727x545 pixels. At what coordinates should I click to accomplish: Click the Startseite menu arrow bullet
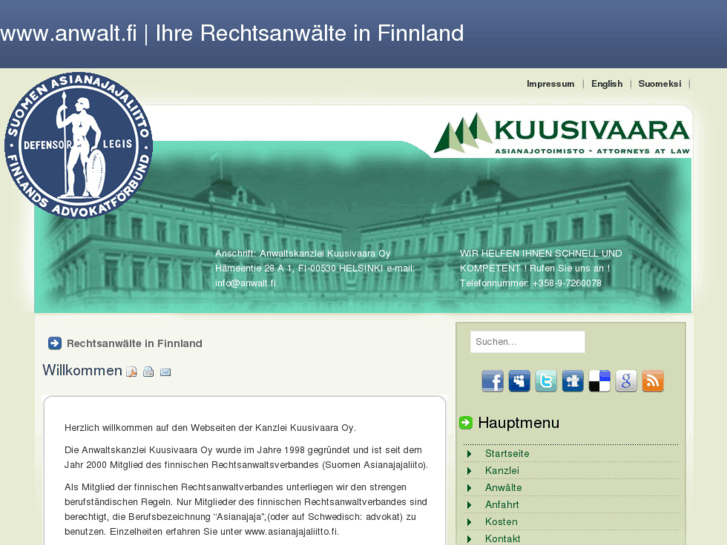[x=469, y=454]
